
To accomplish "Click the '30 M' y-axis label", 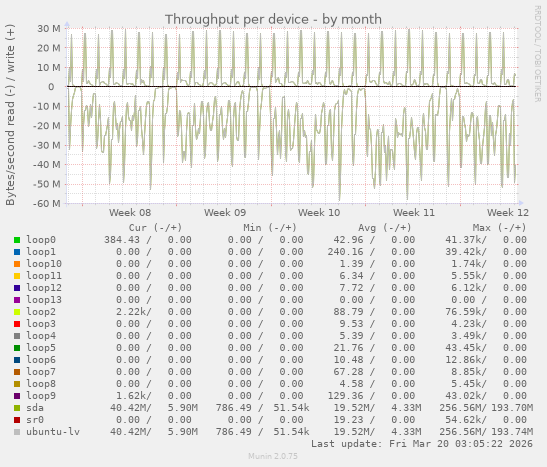I will click(x=49, y=28).
